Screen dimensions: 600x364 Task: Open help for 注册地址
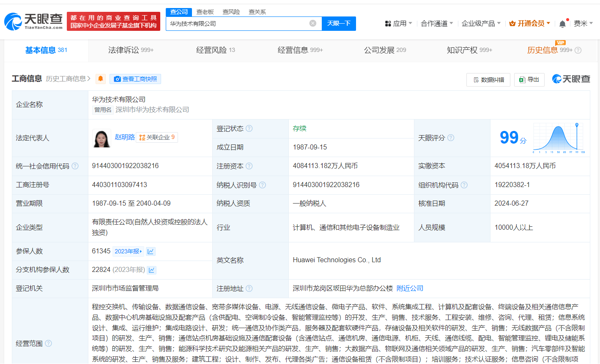[x=249, y=288]
